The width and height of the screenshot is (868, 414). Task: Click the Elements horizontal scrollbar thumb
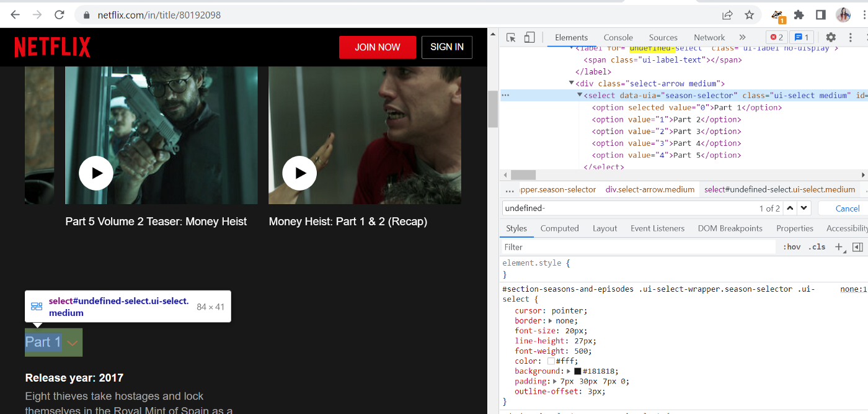[523, 175]
